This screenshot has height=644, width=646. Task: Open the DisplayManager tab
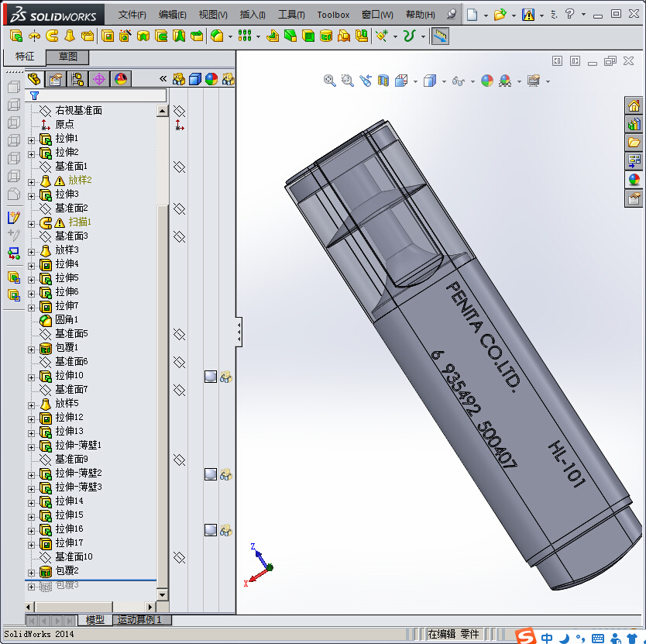[x=121, y=79]
